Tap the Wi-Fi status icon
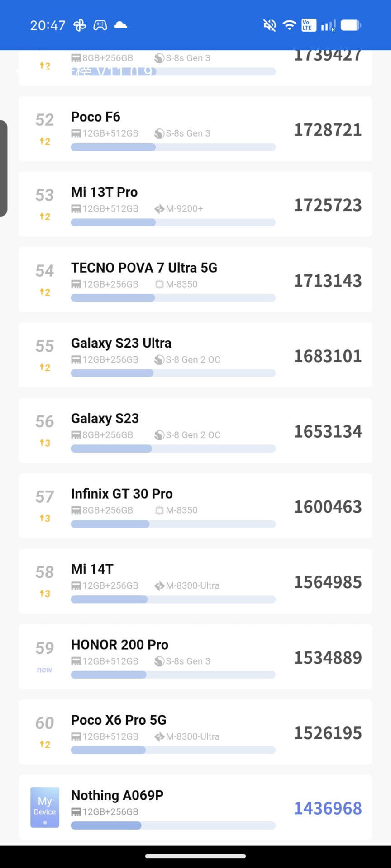The height and width of the screenshot is (868, 391). (289, 25)
